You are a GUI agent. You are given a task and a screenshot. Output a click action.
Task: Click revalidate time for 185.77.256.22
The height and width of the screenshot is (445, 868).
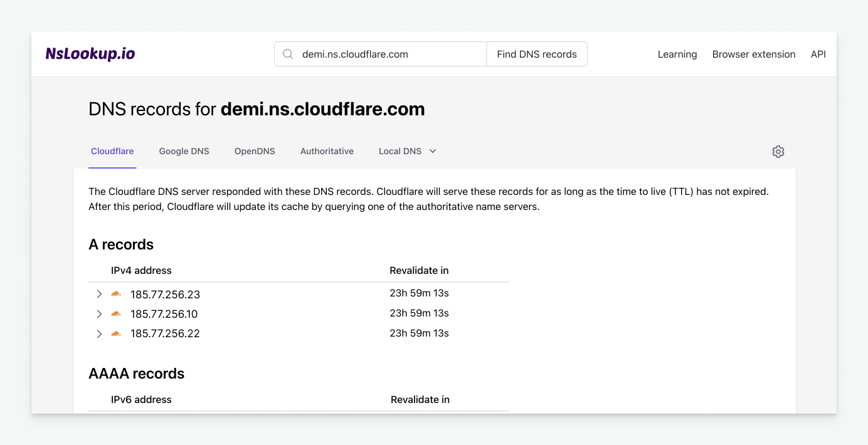420,333
